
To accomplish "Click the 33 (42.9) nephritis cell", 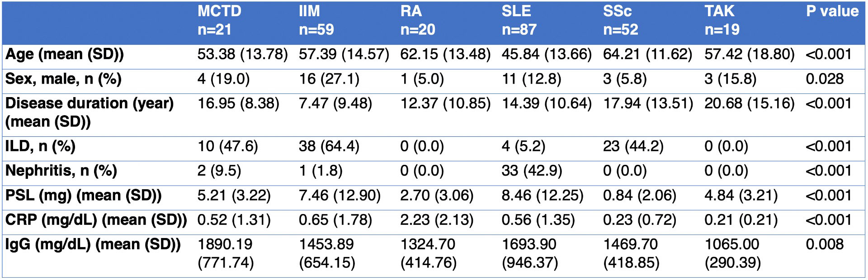I will pyautogui.click(x=532, y=171).
